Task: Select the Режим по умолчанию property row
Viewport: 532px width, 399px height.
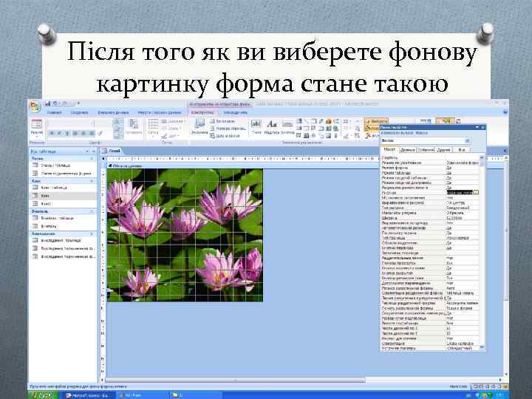Action: (x=430, y=163)
